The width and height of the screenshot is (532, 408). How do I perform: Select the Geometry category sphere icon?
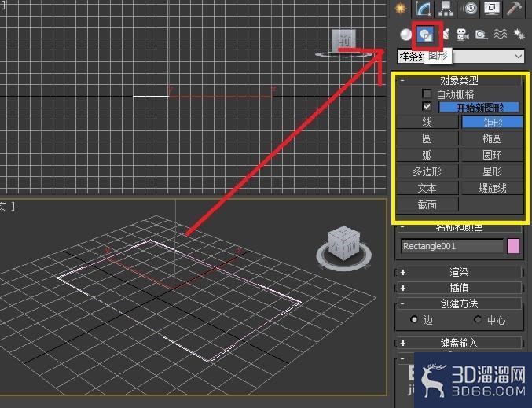(405, 35)
